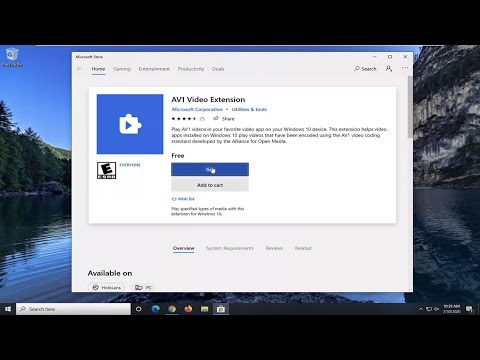Open the Reviews tab
This screenshot has height=360, width=480.
pos(274,248)
